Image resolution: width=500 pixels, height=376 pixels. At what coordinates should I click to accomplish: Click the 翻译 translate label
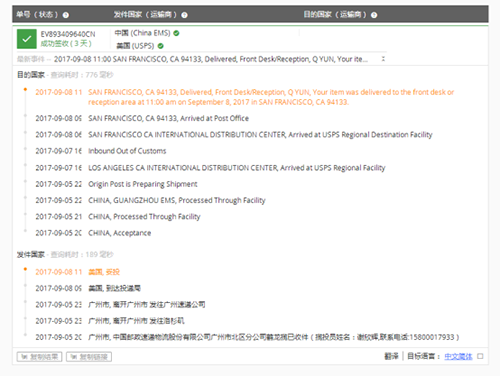tap(391, 356)
